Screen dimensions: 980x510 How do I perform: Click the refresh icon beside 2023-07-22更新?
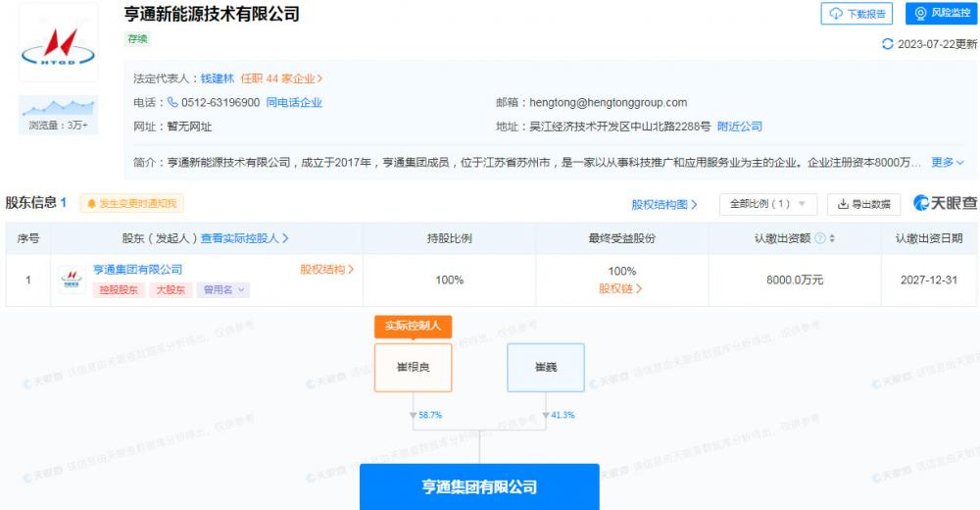(x=887, y=44)
